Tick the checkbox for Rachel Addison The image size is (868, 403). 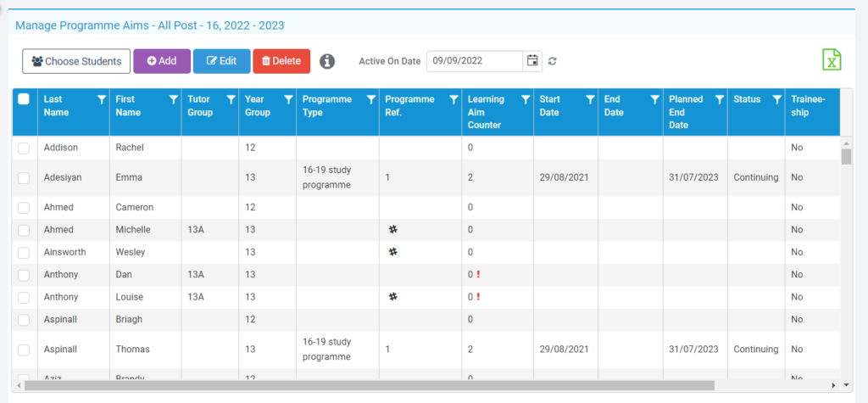23,148
